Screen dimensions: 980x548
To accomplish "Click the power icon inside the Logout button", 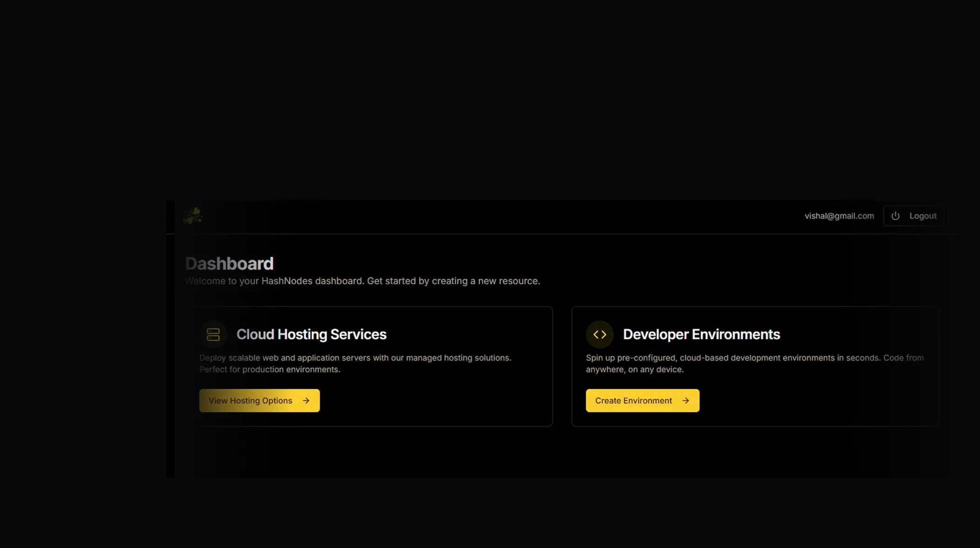I will click(x=895, y=216).
